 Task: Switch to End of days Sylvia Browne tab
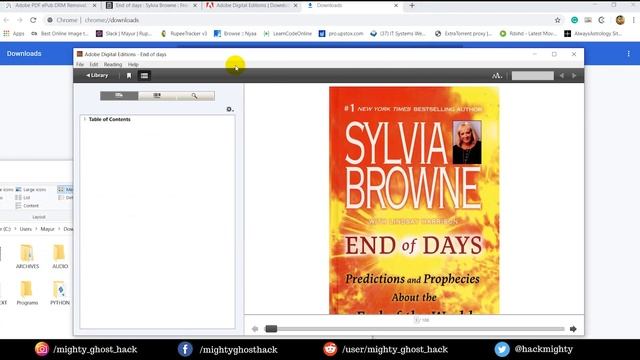tap(151, 5)
